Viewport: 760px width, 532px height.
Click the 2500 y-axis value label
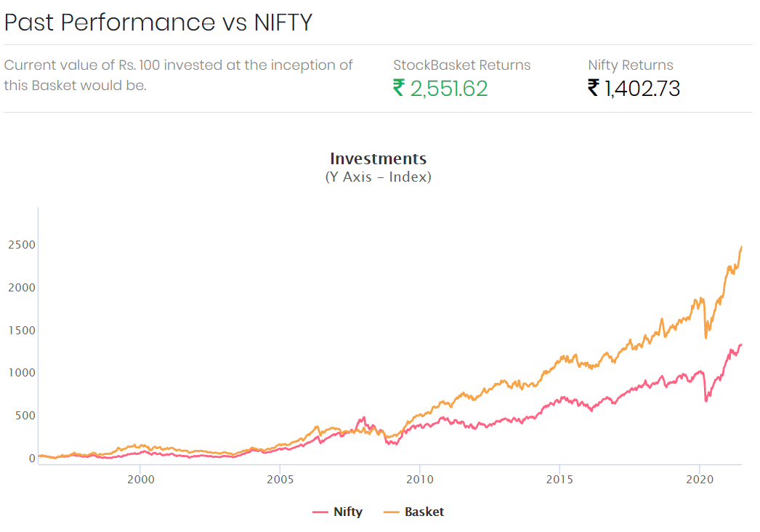pyautogui.click(x=22, y=245)
